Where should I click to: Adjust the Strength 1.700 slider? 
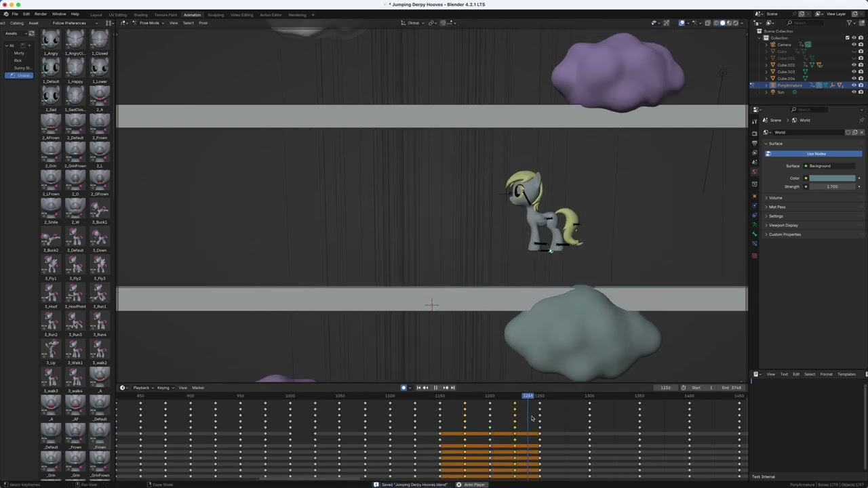832,186
